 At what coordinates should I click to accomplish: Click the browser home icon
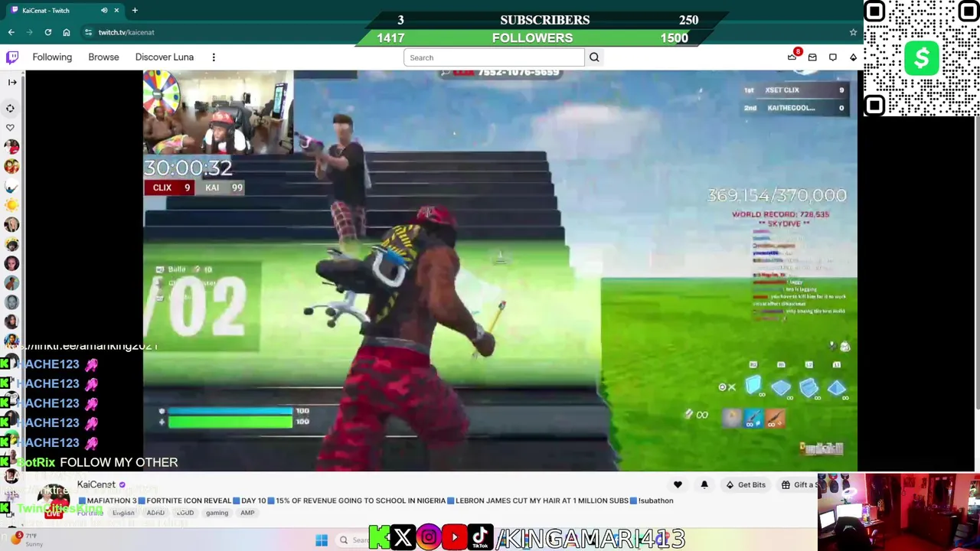(x=67, y=32)
